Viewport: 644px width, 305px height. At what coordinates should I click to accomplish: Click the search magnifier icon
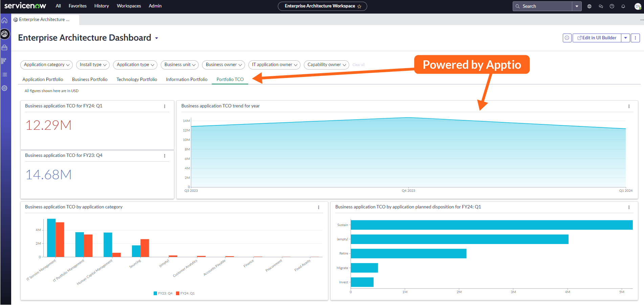(517, 6)
